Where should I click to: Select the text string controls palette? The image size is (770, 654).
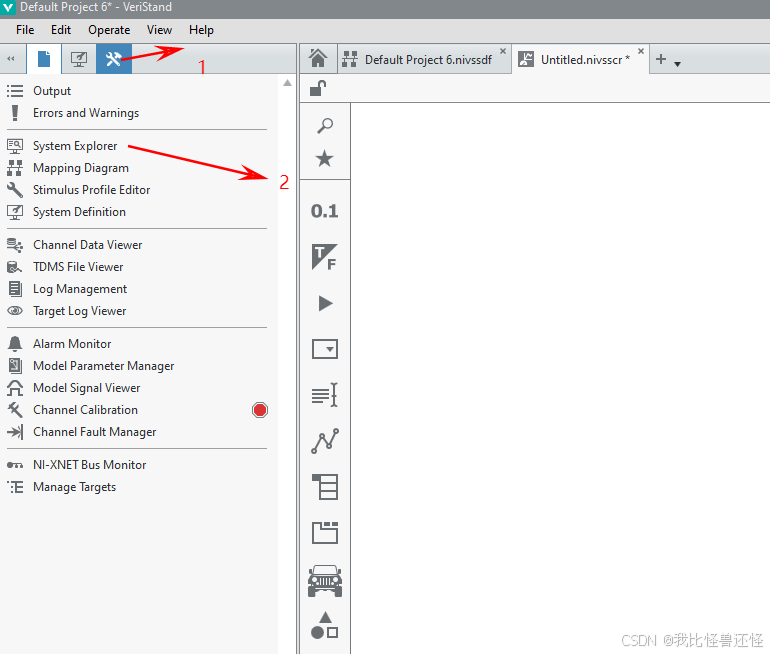pos(325,395)
